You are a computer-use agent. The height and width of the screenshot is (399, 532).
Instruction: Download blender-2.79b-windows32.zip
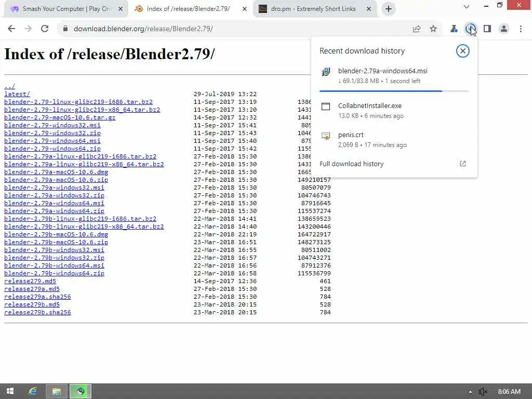(54, 258)
